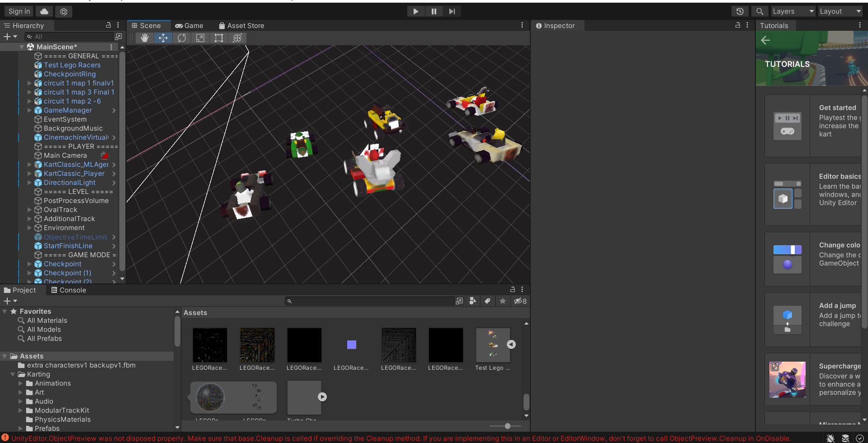Toggle hidden packages visibility count
This screenshot has width=868, height=443.
click(520, 301)
